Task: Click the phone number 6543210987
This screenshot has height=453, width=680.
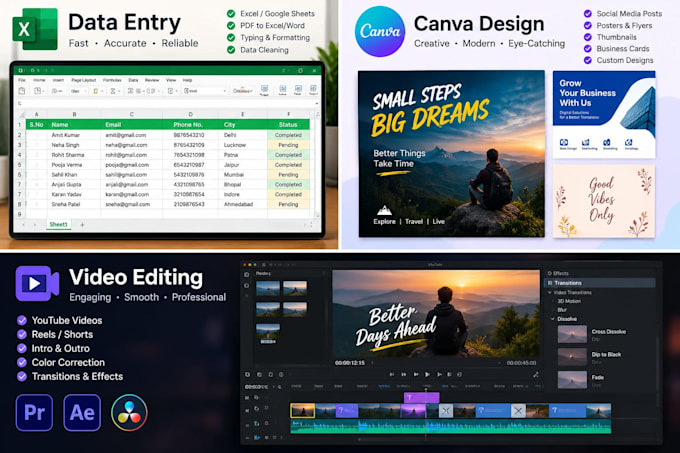Action: coord(190,165)
